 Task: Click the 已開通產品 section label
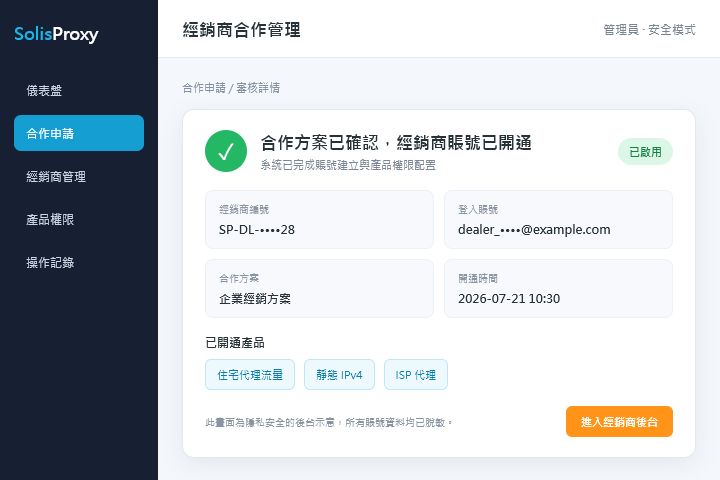click(x=235, y=343)
